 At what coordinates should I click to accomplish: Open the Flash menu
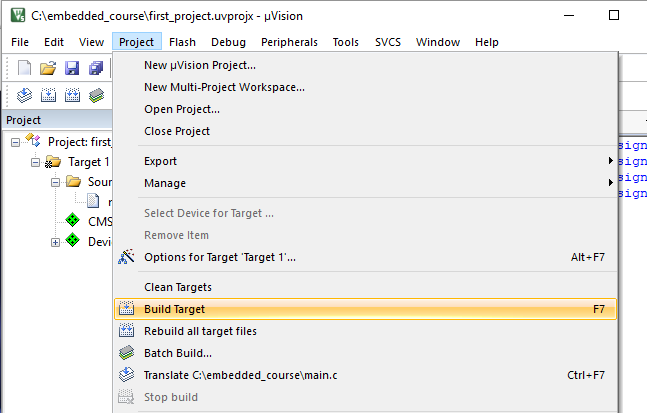coord(182,42)
